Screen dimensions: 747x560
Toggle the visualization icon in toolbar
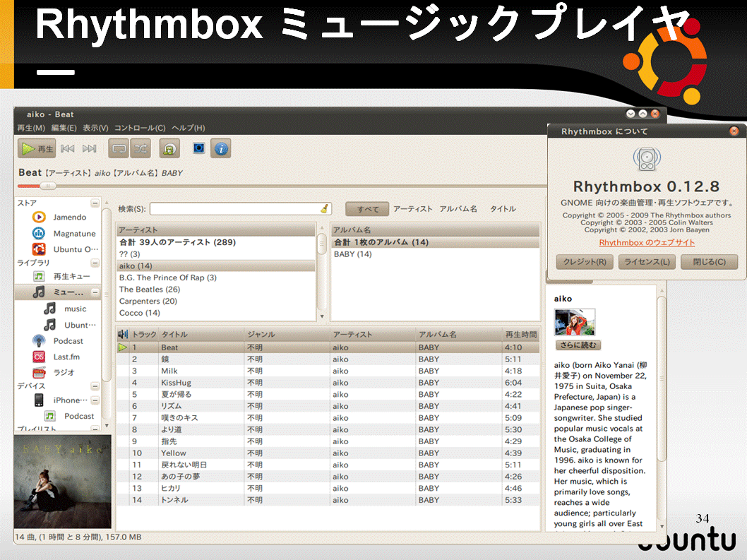tap(198, 148)
